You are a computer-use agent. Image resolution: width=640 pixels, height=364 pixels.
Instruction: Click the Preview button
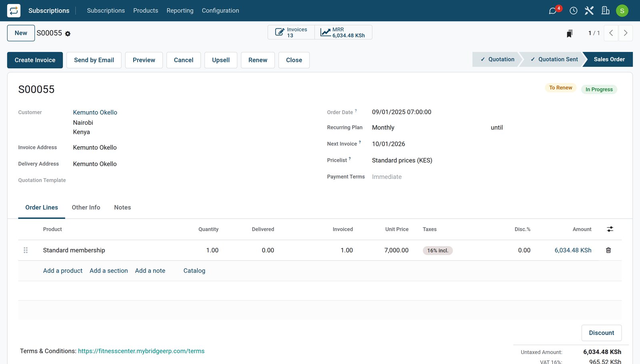pos(144,60)
